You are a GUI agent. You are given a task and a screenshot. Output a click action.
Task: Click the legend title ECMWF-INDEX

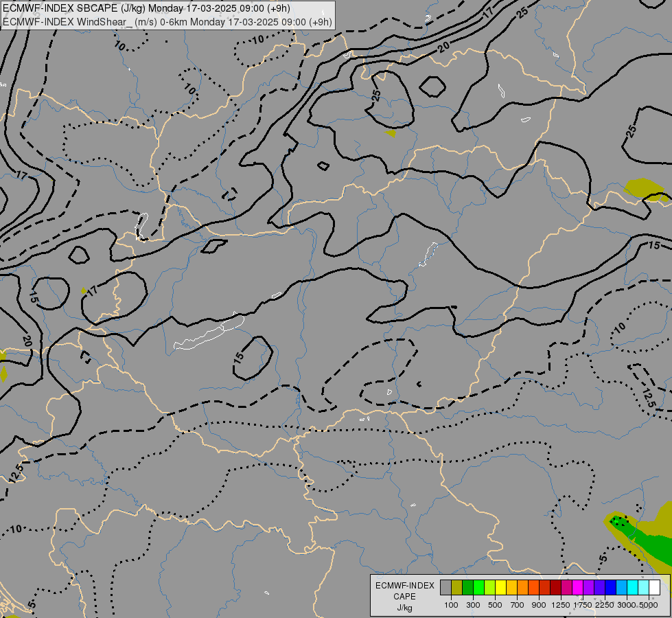404,586
